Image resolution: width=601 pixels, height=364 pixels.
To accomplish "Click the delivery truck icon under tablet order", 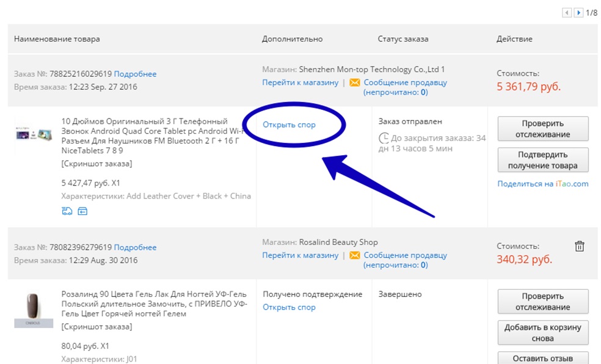I will 67,211.
